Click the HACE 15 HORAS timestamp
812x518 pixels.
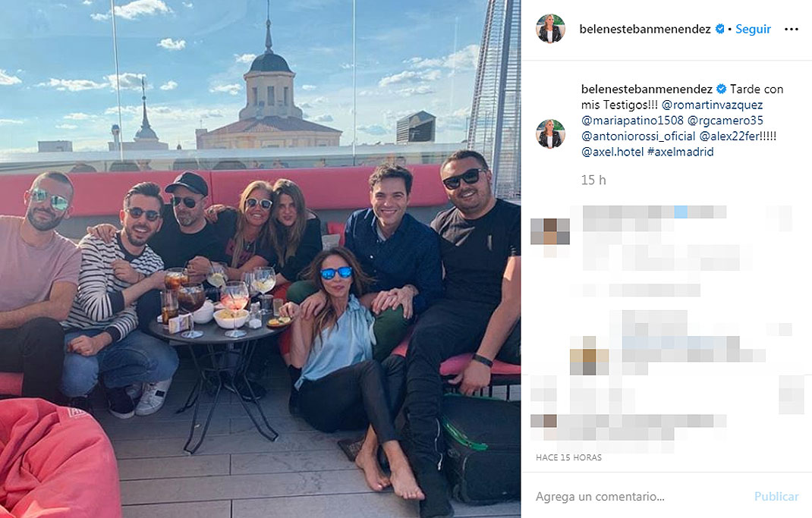click(x=568, y=457)
